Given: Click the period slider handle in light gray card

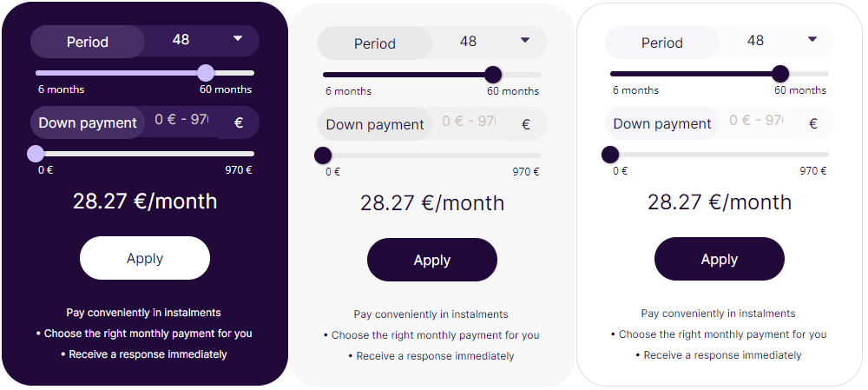Looking at the screenshot, I should click(x=493, y=75).
